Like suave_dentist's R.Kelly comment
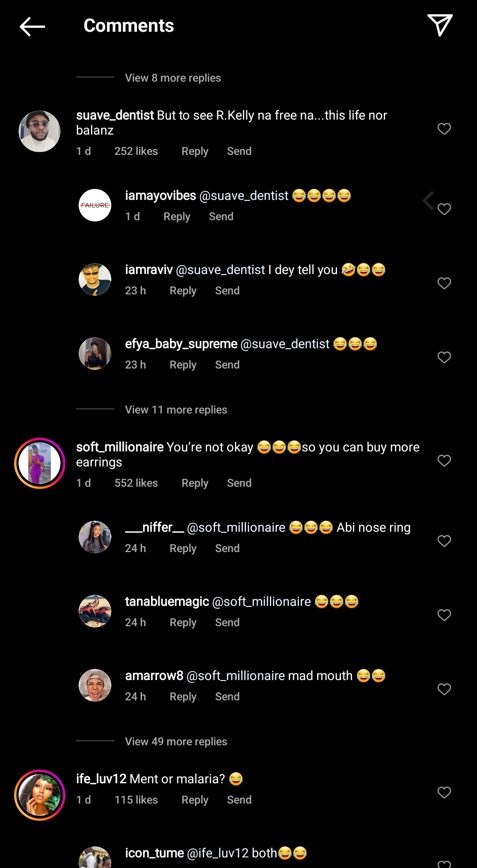The width and height of the screenshot is (477, 868). (444, 129)
